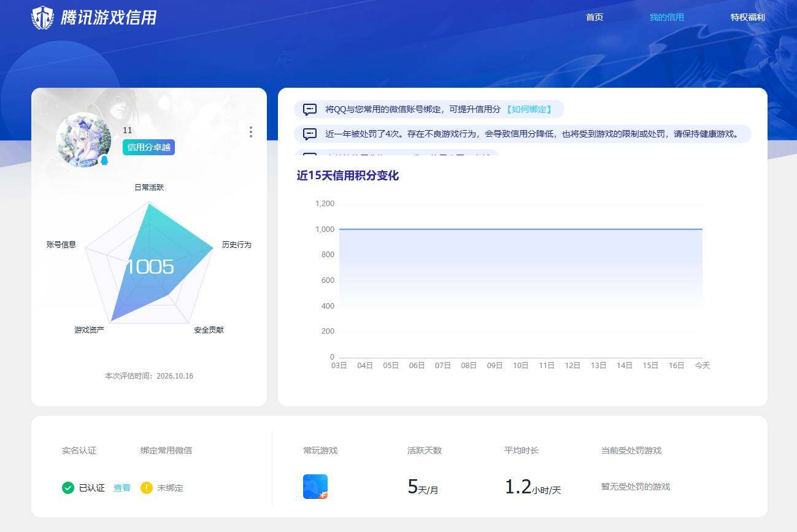Click the chat bubble icon beside punishment notice
Viewport: 797px width, 532px height.
pos(310,134)
